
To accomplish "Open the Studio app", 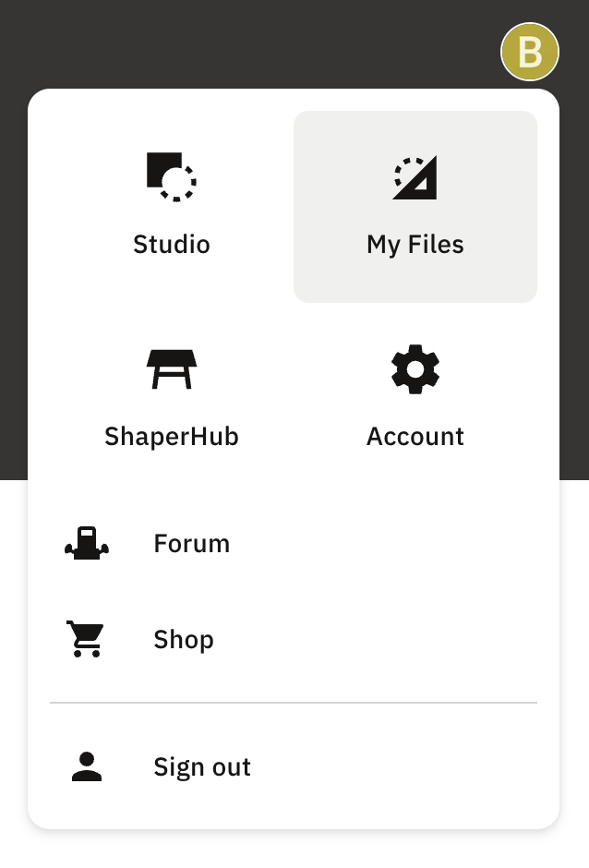I will [x=171, y=205].
